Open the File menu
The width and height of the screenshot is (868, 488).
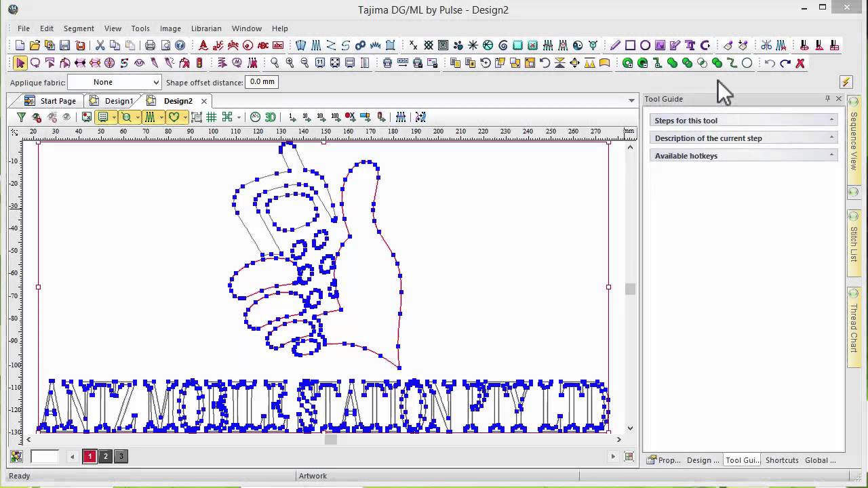24,28
